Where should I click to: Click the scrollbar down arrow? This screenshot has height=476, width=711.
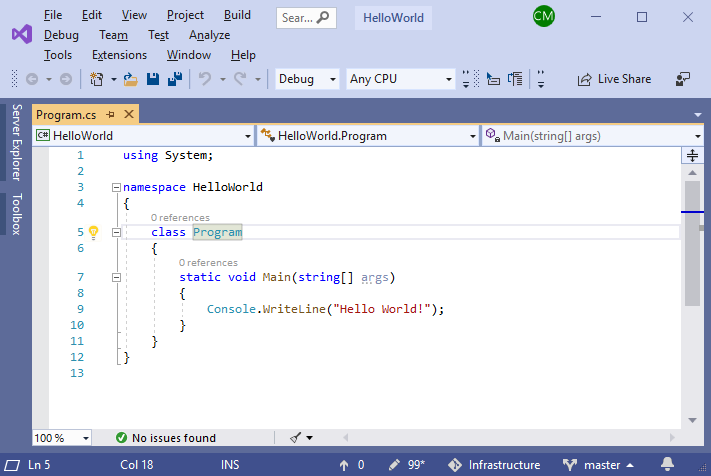(692, 420)
